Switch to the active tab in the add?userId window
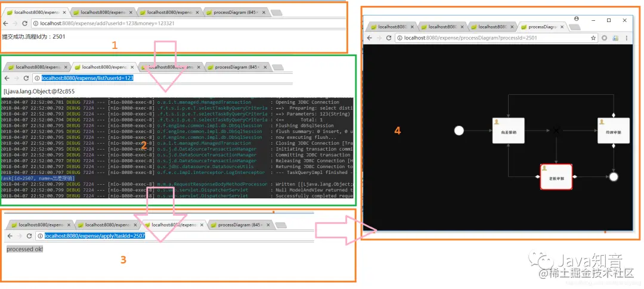This screenshot has height=289, width=644. pos(36,13)
